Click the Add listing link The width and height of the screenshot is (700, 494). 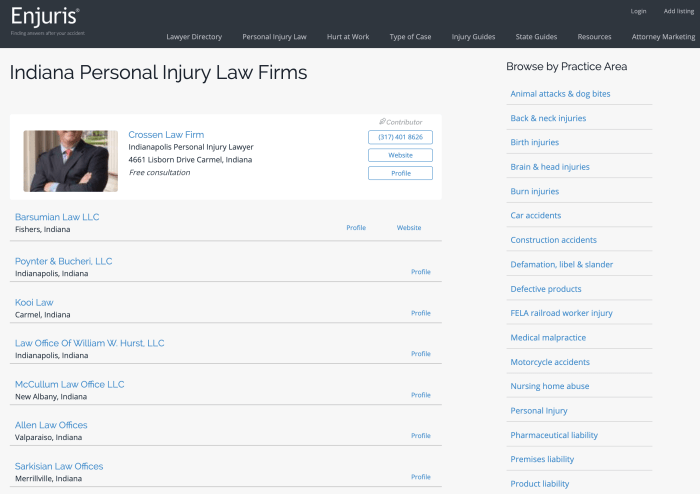coord(679,11)
